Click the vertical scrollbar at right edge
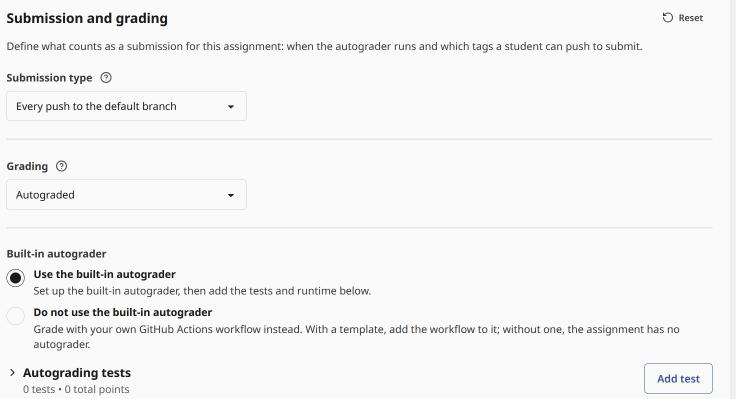 [x=733, y=200]
